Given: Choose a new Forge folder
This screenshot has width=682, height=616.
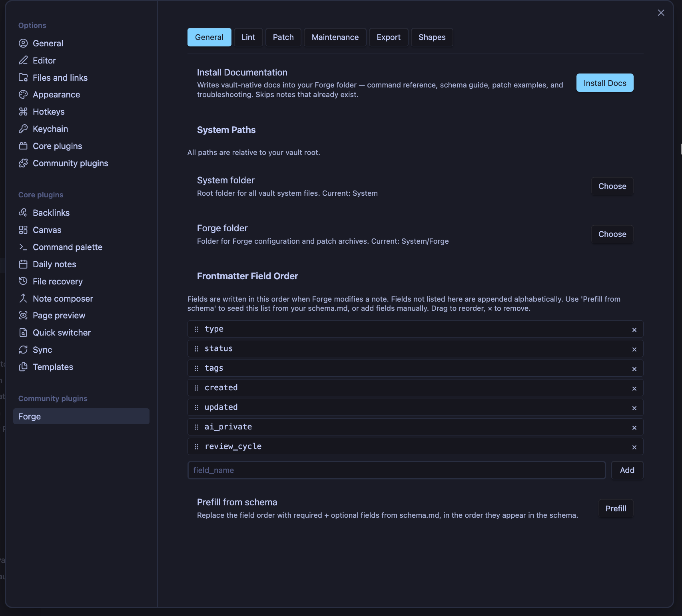Looking at the screenshot, I should [x=612, y=234].
